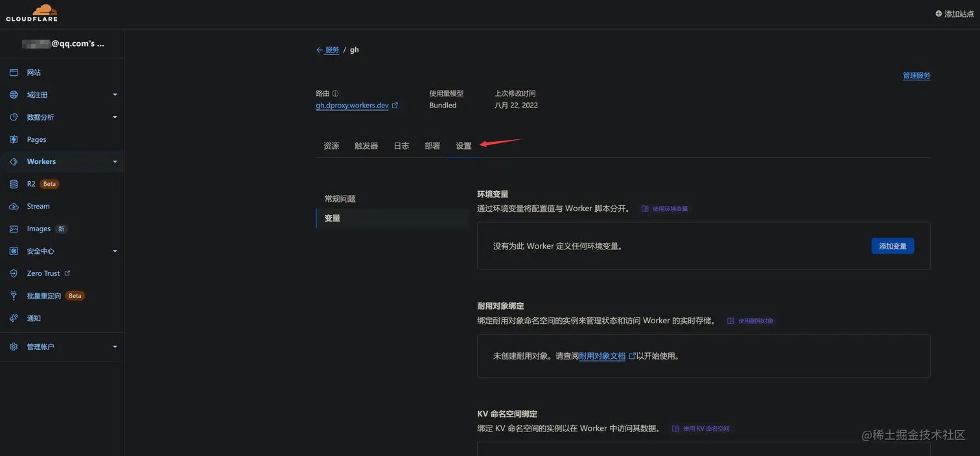Viewport: 980px width, 456px height.
Task: Click the Images picture icon
Action: coord(14,229)
